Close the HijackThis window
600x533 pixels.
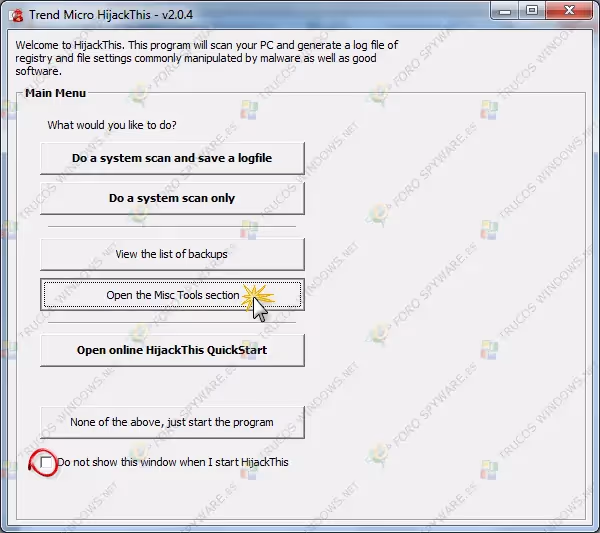tap(569, 11)
